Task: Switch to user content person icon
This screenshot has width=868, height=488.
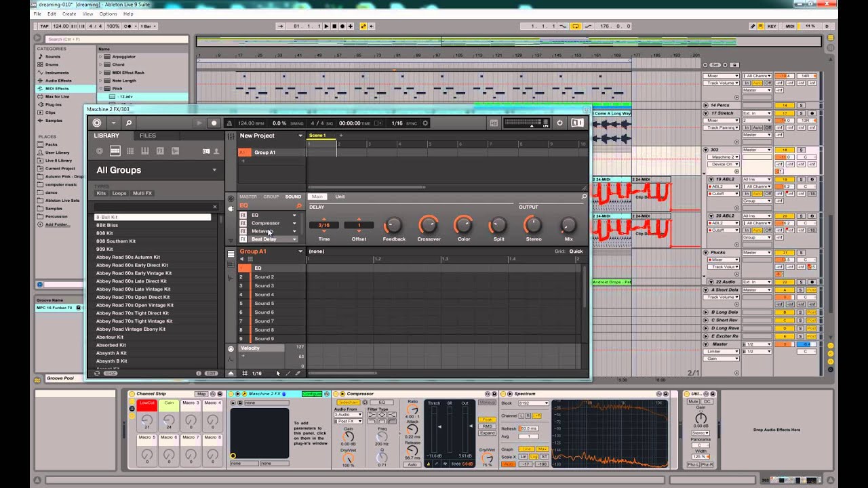Action: pyautogui.click(x=216, y=151)
